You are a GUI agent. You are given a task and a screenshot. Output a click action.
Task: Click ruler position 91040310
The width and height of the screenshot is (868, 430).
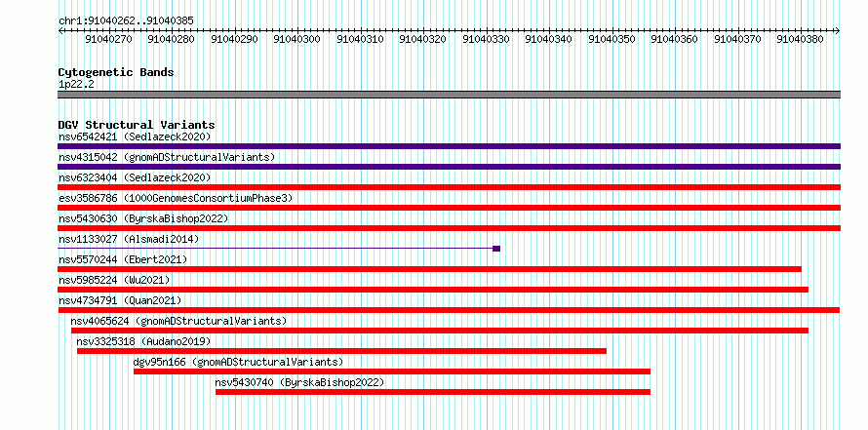(361, 39)
